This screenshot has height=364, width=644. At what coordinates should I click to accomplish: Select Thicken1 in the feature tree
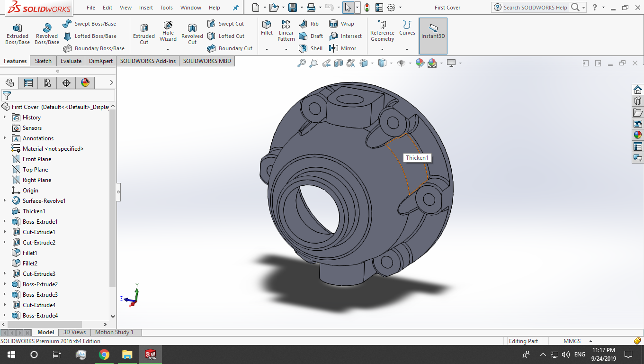pos(34,211)
